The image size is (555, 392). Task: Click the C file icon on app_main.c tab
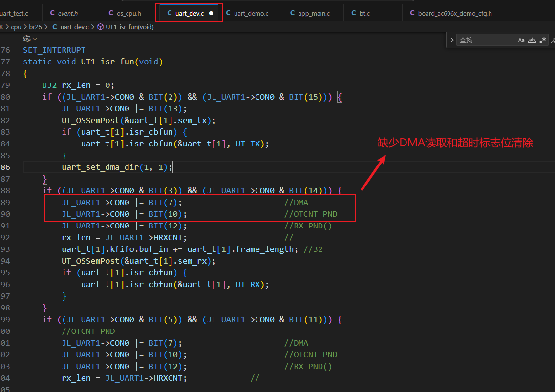click(x=292, y=13)
